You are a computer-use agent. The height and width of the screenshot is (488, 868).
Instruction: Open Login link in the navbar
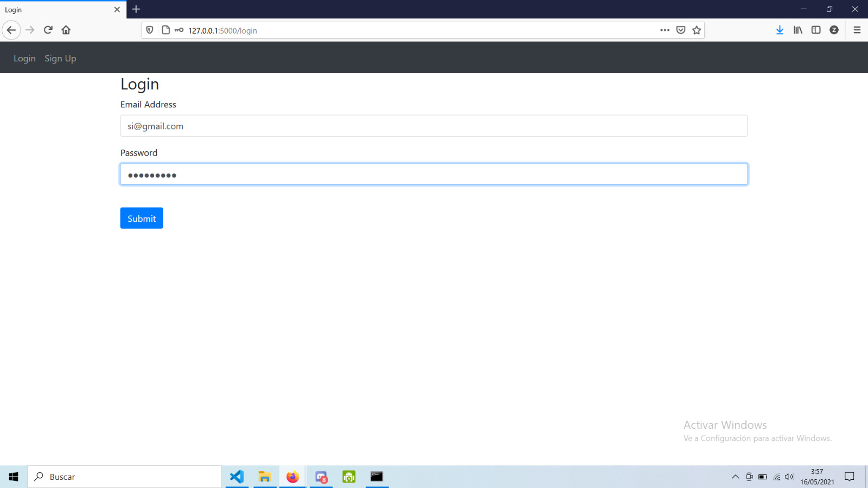24,59
